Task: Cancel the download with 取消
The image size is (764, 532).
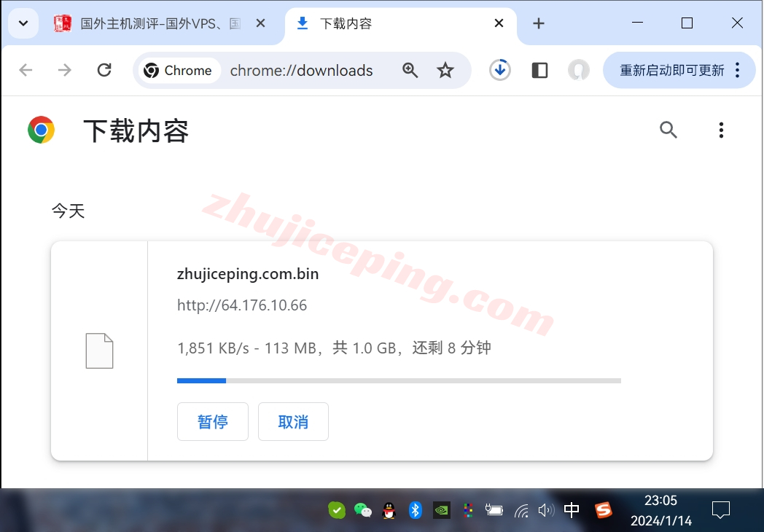Action: (x=293, y=421)
